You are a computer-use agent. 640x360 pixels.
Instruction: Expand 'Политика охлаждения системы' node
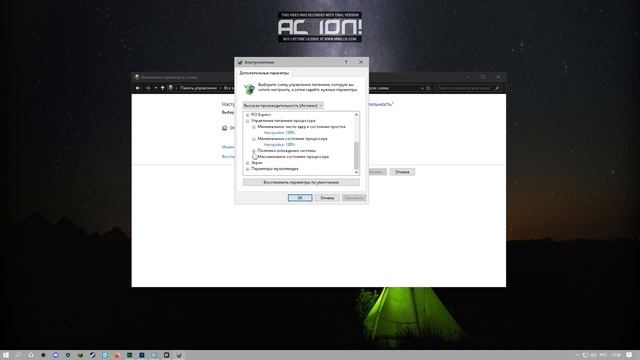coord(254,151)
